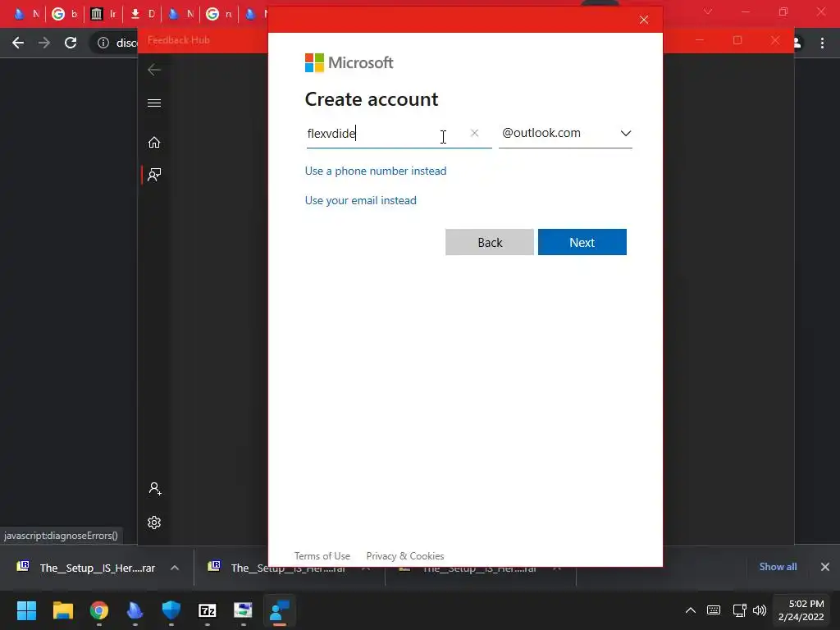Open first The__Setup__IS_Her....rar download item
The width and height of the screenshot is (840, 630).
[87, 568]
